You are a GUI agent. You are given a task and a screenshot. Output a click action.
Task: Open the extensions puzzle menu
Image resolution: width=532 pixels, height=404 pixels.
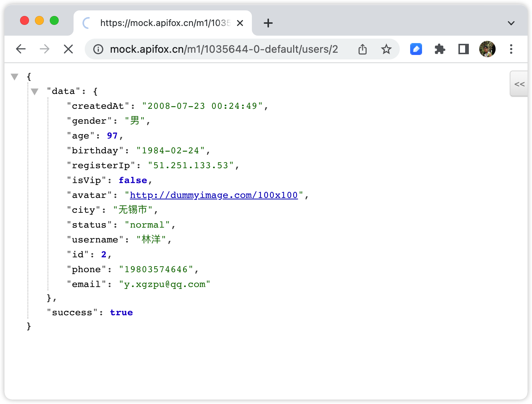(440, 49)
